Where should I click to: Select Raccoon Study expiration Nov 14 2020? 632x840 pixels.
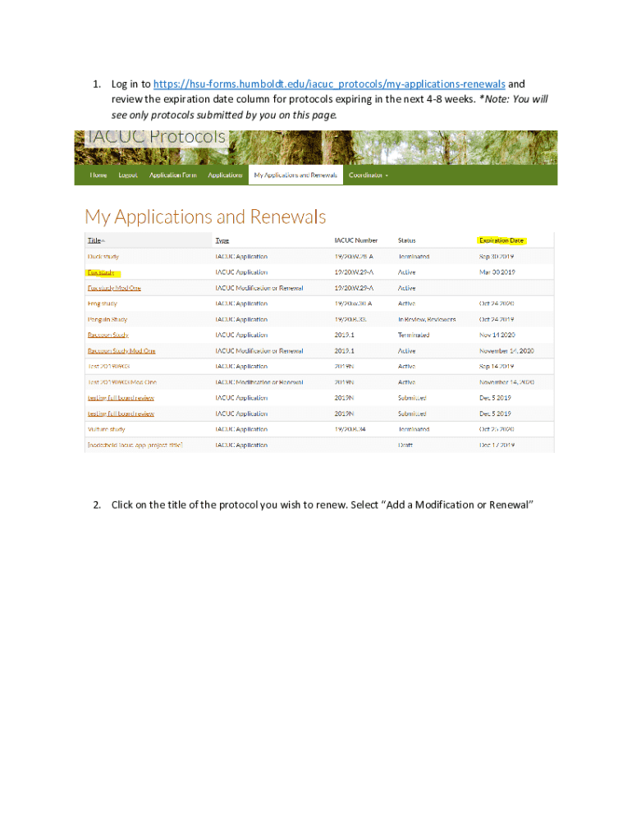(x=497, y=335)
